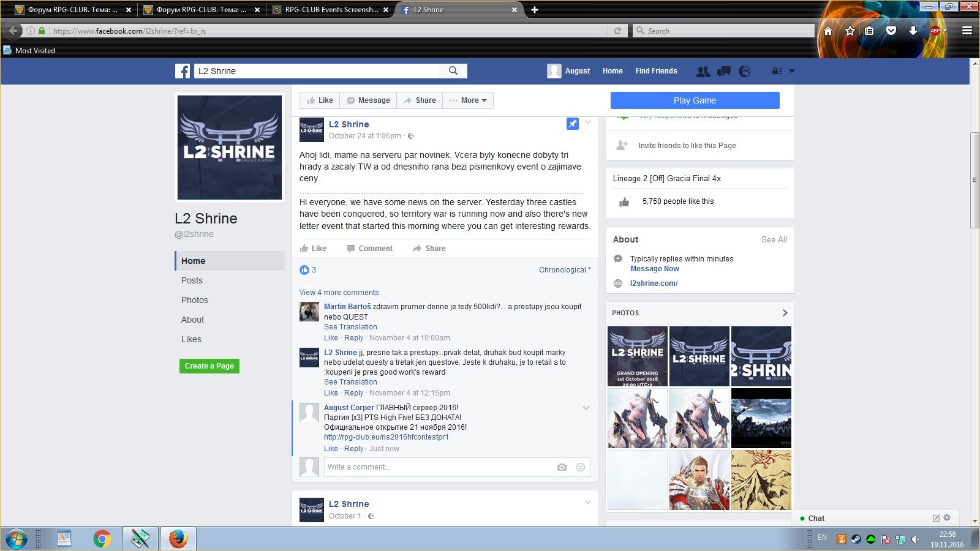The width and height of the screenshot is (980, 551).
Task: Click See All in About section
Action: (774, 239)
